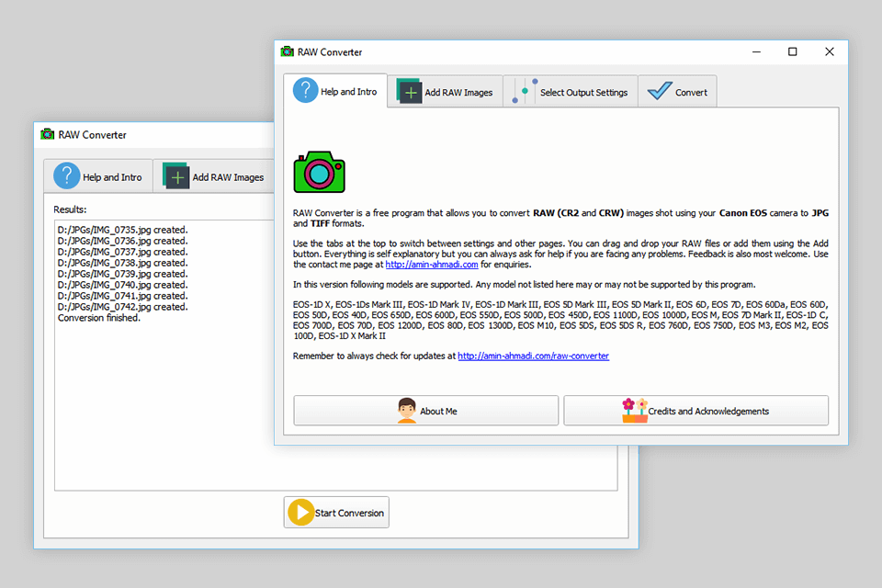882x588 pixels.
Task: Click the blue checkmark Convert icon
Action: click(x=660, y=91)
